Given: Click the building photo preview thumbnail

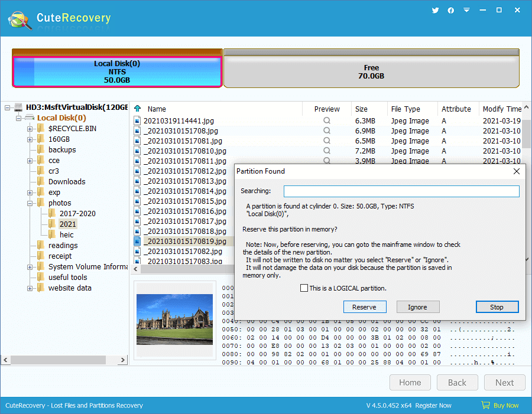Looking at the screenshot, I should tap(174, 320).
